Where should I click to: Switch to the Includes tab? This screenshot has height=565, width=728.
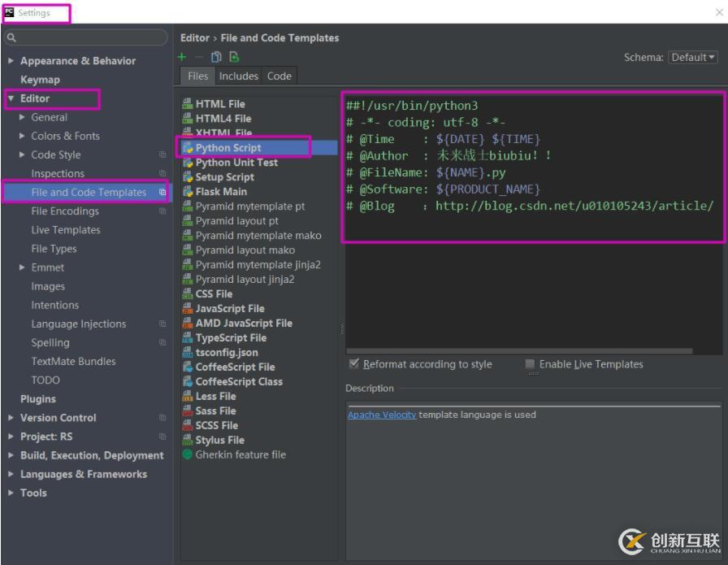(238, 76)
